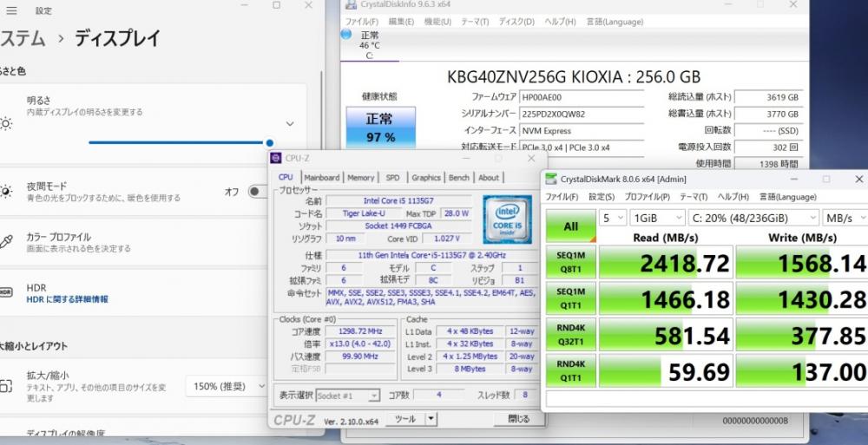The image size is (868, 445).
Task: Open the Settings hamburger navigation menu
Action: [x=11, y=10]
